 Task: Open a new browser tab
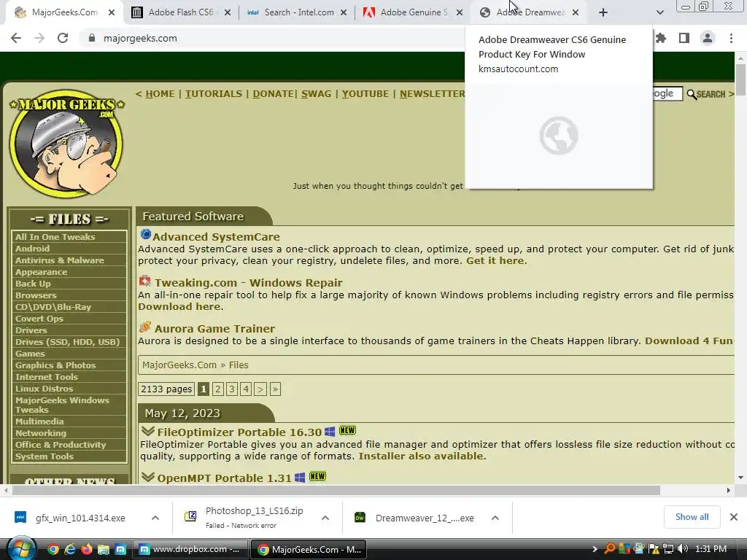click(x=603, y=12)
